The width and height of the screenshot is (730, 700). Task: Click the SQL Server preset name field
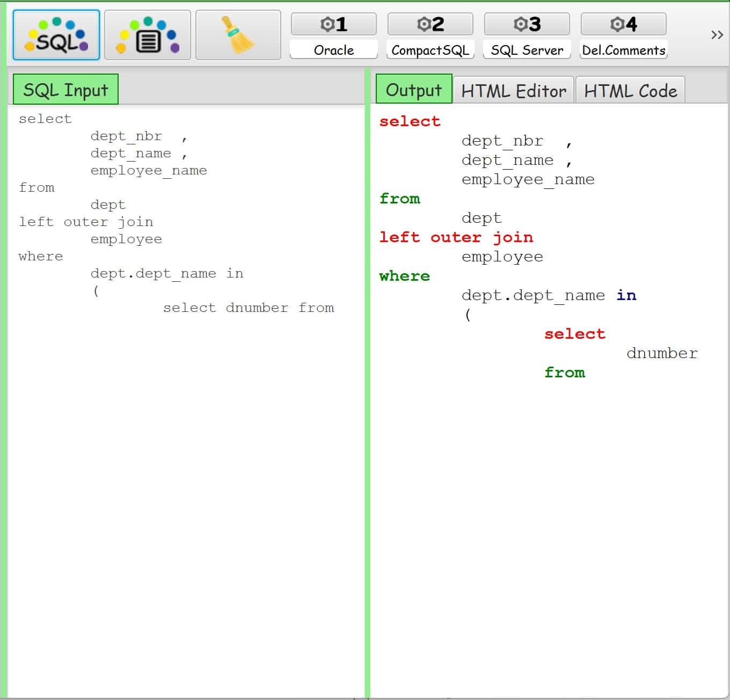click(527, 50)
